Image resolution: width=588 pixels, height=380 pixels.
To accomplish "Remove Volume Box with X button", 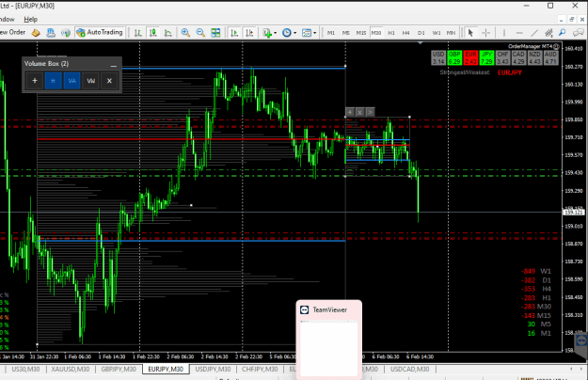I will tap(109, 81).
